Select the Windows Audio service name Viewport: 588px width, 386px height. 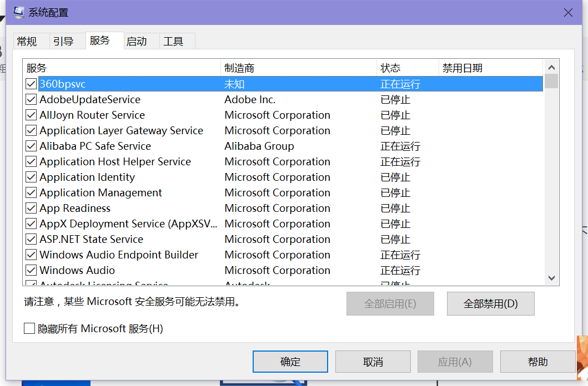tap(77, 270)
